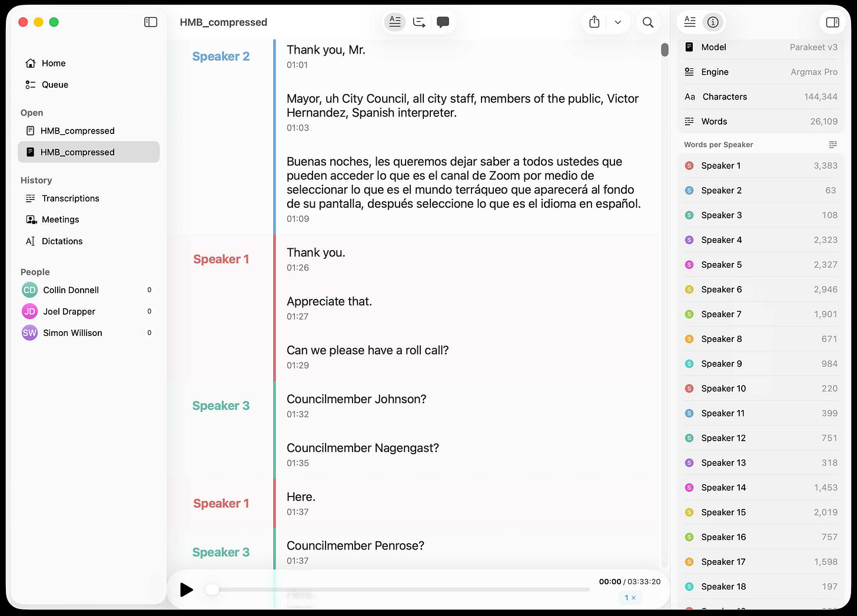The image size is (857, 616).
Task: Expand the Open section header
Action: pyautogui.click(x=31, y=112)
